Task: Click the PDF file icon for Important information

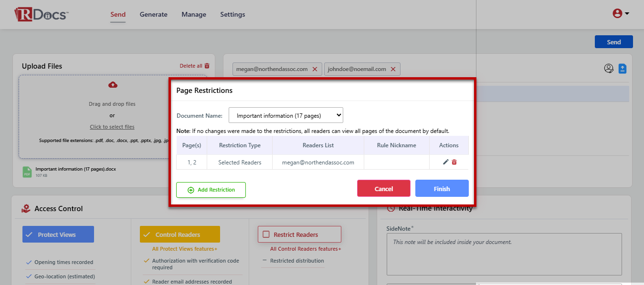Action: click(27, 172)
